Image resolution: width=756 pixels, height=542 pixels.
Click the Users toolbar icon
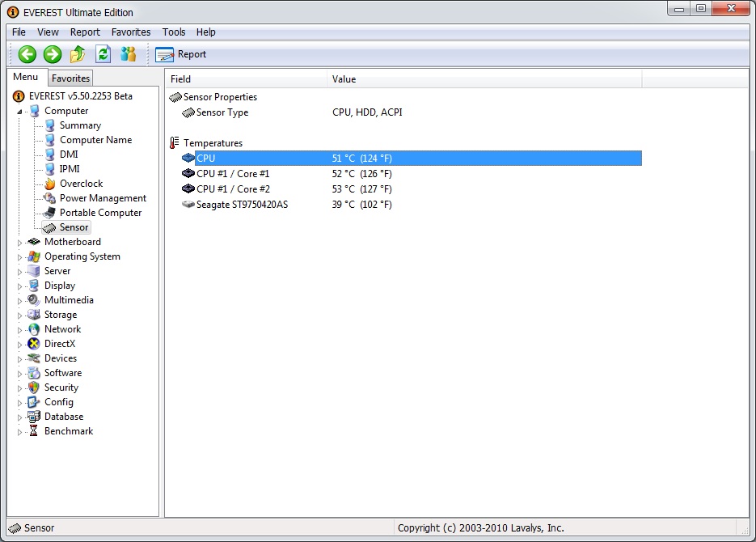tap(128, 54)
